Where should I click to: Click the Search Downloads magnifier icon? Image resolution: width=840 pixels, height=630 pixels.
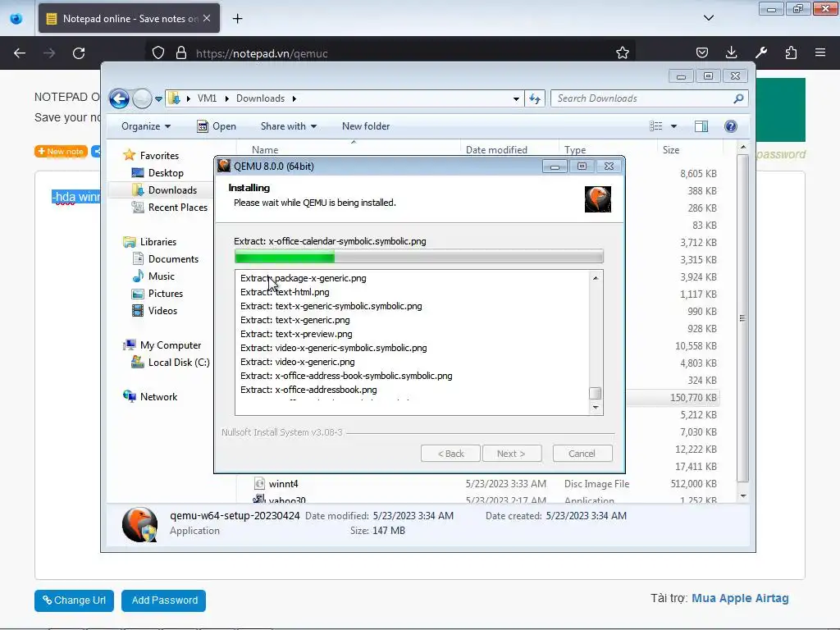coord(739,98)
